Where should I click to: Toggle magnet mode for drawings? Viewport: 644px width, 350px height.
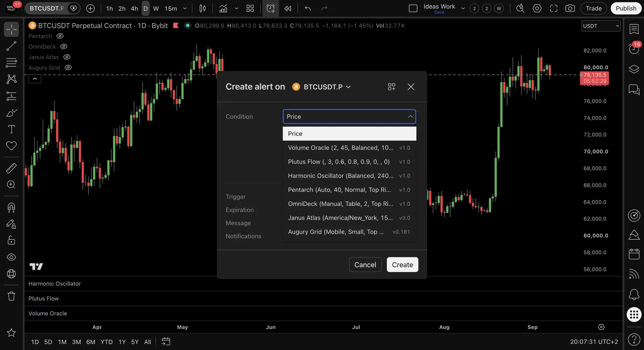coord(11,208)
